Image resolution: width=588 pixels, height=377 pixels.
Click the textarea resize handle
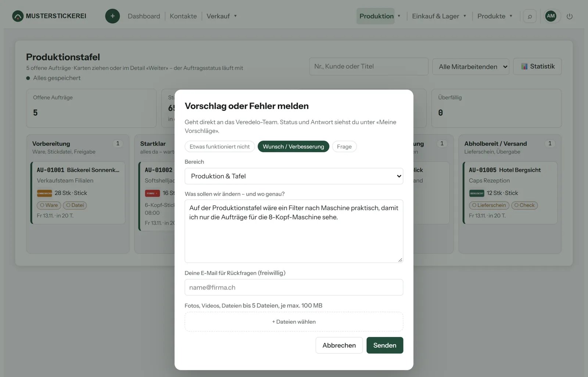(x=400, y=260)
